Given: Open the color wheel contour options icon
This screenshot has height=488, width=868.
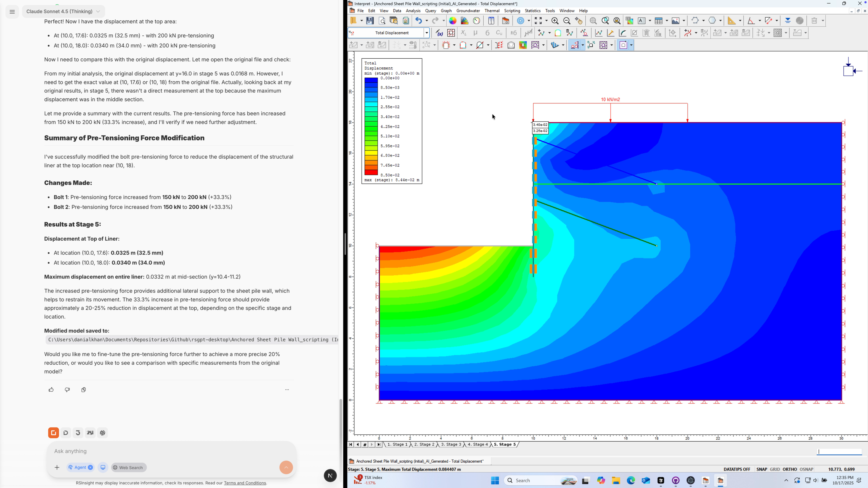Looking at the screenshot, I should 452,21.
